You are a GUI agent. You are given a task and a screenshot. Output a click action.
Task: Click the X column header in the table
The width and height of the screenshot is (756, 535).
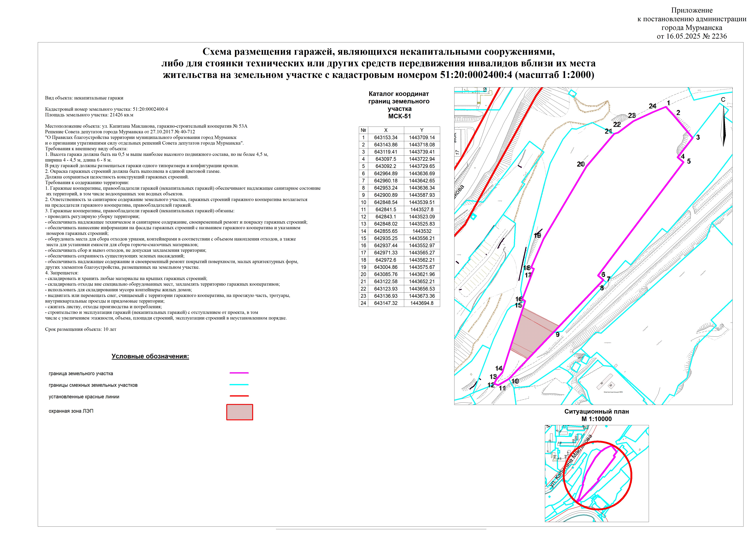pos(386,130)
